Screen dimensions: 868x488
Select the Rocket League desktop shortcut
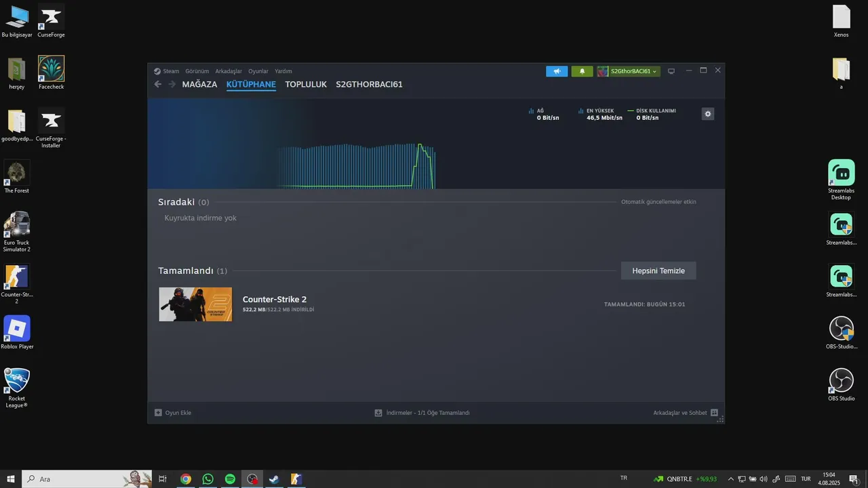[17, 388]
